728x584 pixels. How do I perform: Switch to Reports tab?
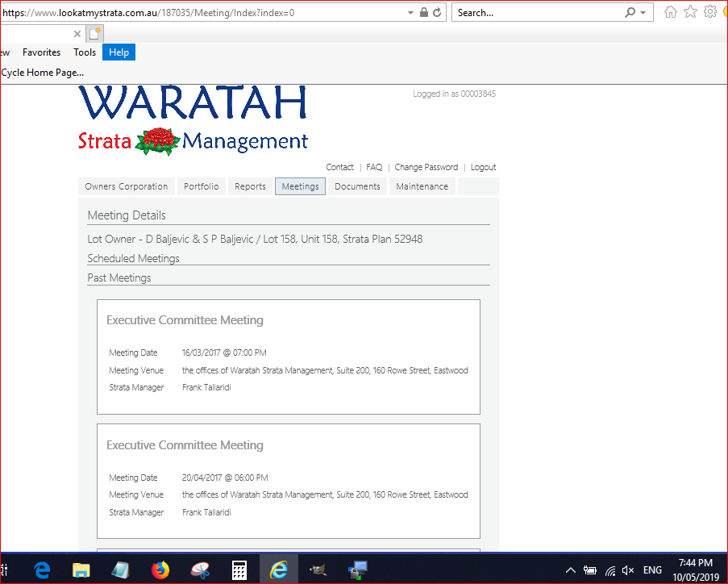pos(250,186)
